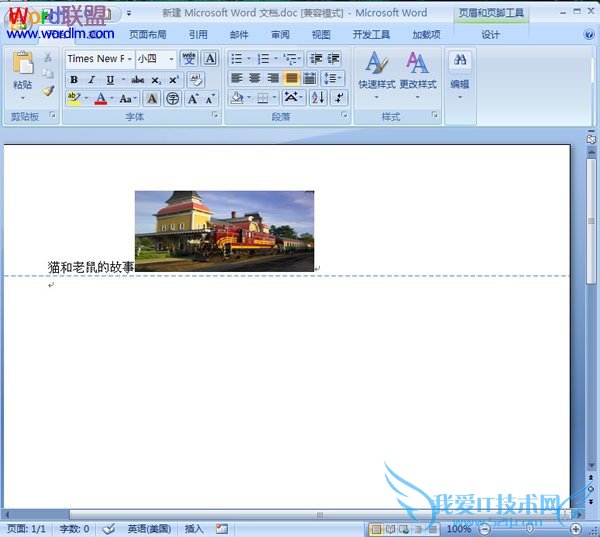This screenshot has height=537, width=600.
Task: Open the line spacing dropdown
Action: pyautogui.click(x=333, y=78)
